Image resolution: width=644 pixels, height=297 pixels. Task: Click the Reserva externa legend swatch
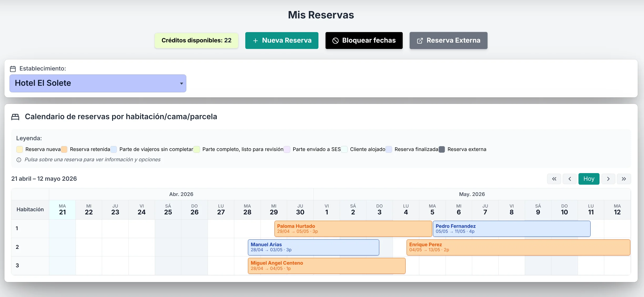point(442,149)
